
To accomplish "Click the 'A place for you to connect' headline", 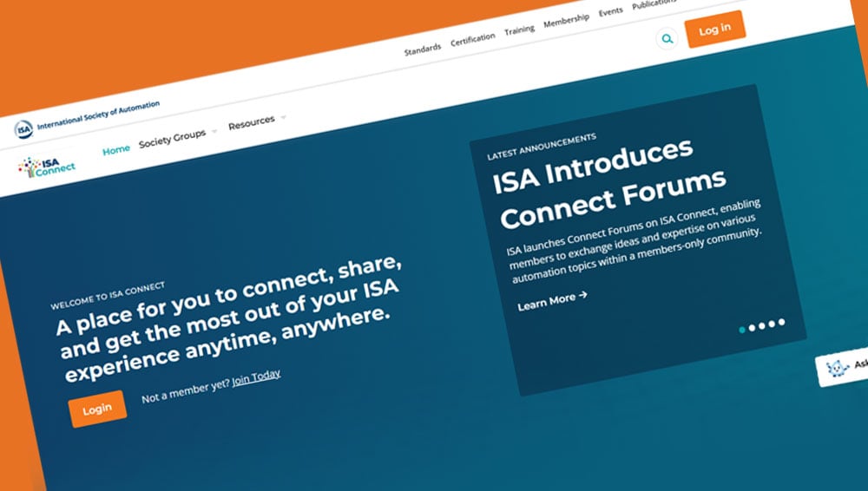I will click(230, 319).
